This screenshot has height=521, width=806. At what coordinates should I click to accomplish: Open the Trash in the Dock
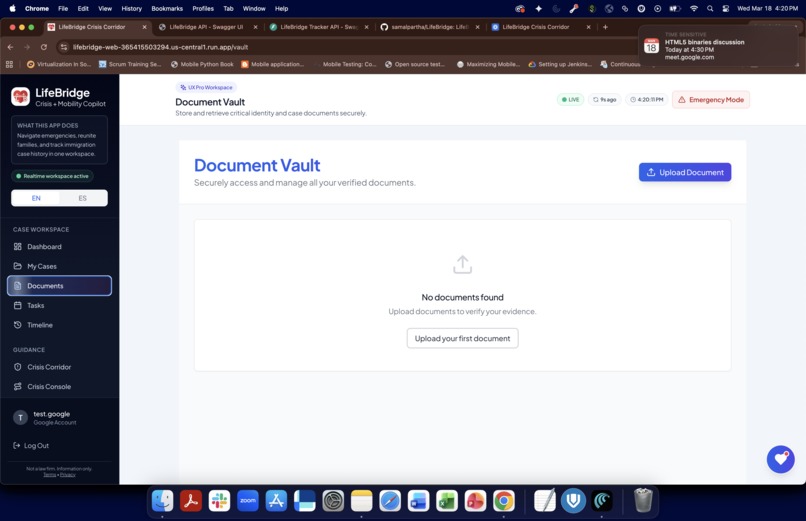(643, 500)
